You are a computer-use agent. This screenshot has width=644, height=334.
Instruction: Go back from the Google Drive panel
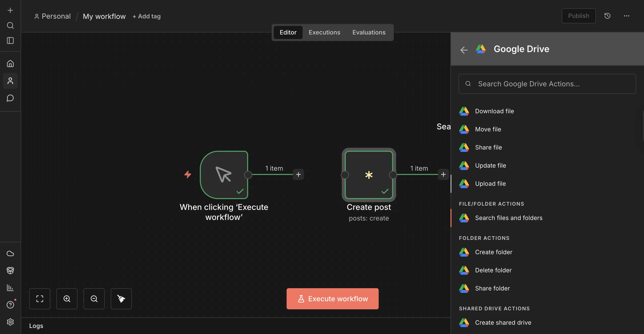[464, 50]
